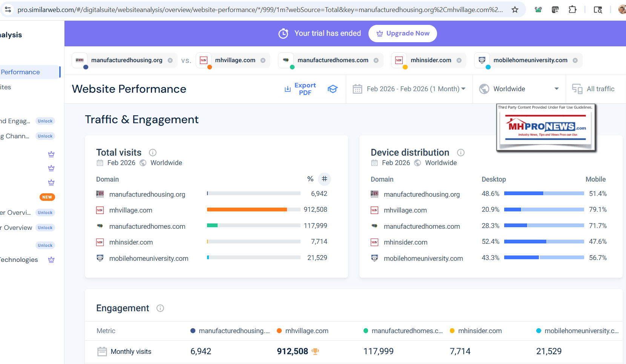Open the Technologies sidebar item

click(x=19, y=260)
